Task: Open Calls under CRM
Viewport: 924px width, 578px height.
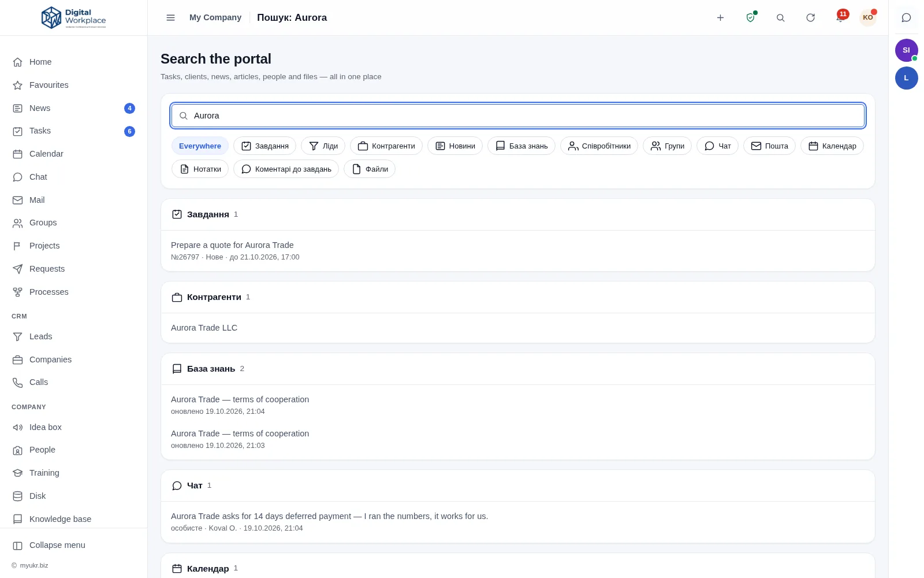Action: click(x=73, y=382)
